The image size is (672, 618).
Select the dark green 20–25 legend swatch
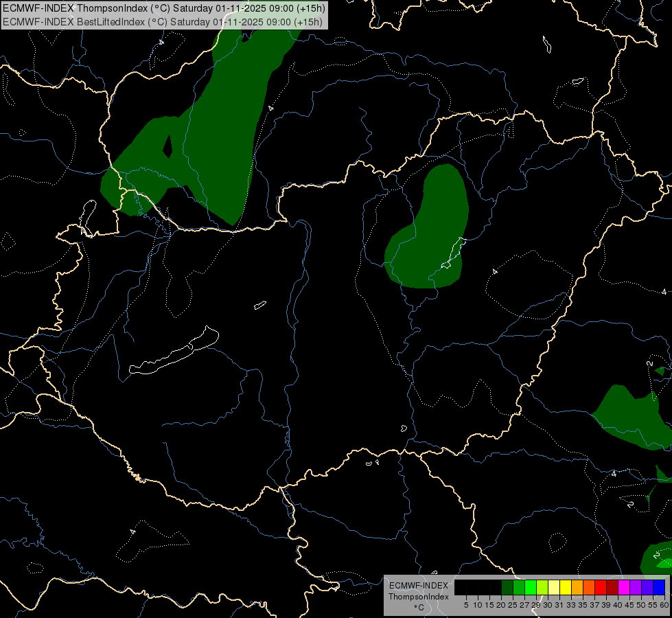[x=507, y=588]
